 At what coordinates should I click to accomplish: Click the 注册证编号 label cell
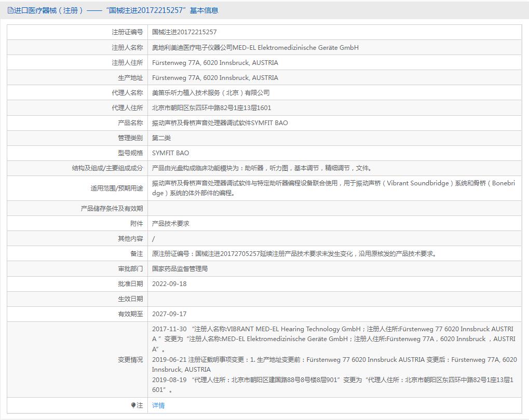click(x=127, y=32)
